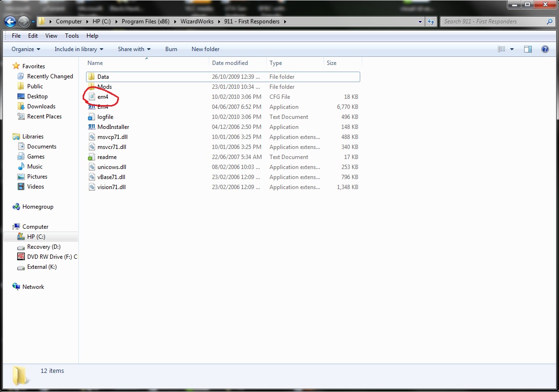The width and height of the screenshot is (559, 392).
Task: Open the Games library in sidebar
Action: click(x=36, y=157)
